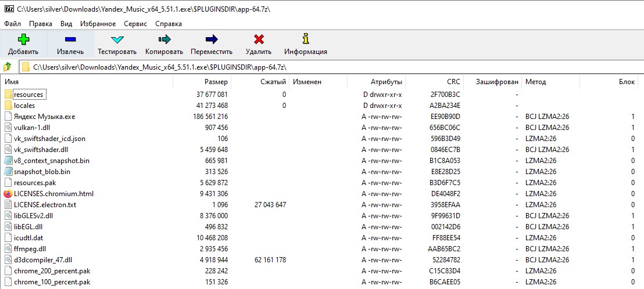
Task: Sort by the Атрибуты column header
Action: (x=377, y=82)
